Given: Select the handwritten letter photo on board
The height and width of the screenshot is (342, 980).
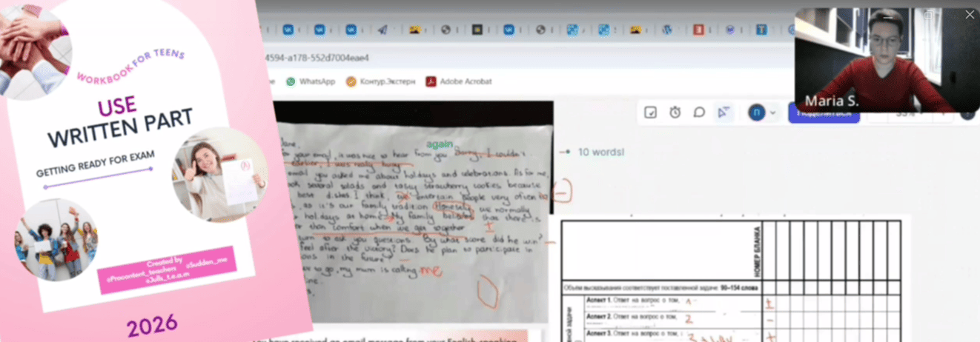Looking at the screenshot, I should click(415, 212).
